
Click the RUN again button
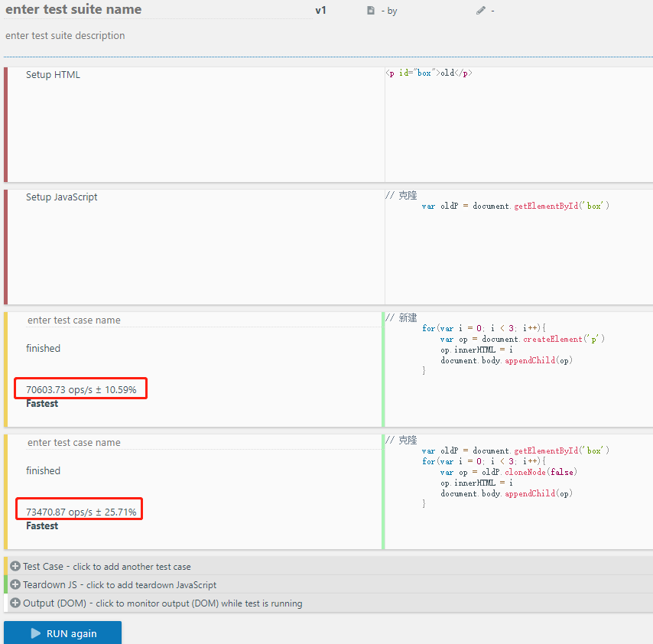63,633
